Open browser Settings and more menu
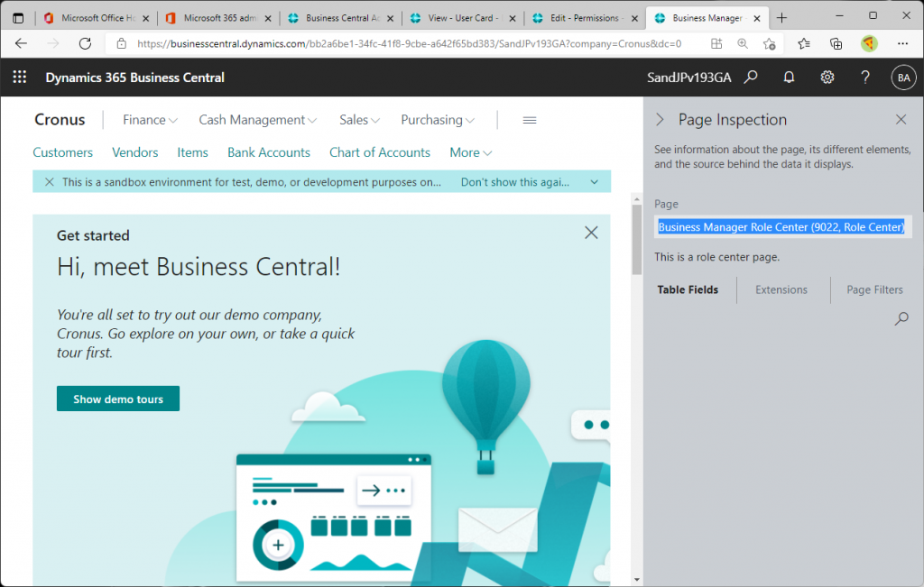This screenshot has height=587, width=924. [902, 43]
